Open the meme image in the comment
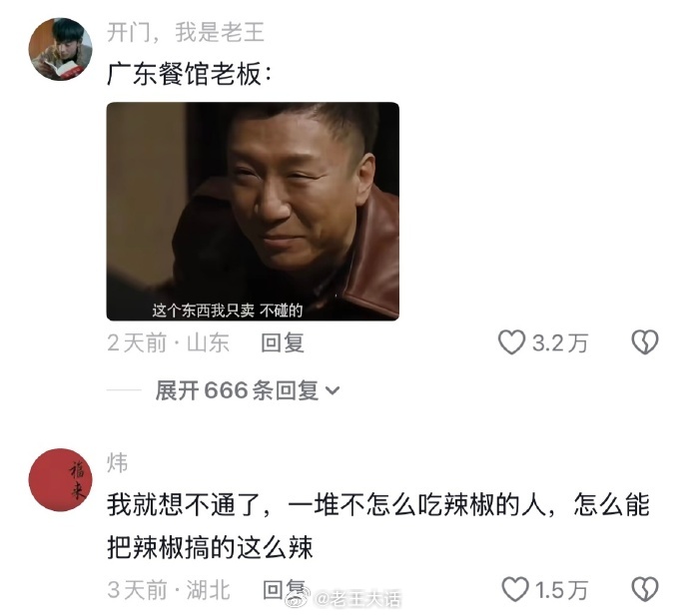Screen dimensions: 689x616 click(253, 212)
